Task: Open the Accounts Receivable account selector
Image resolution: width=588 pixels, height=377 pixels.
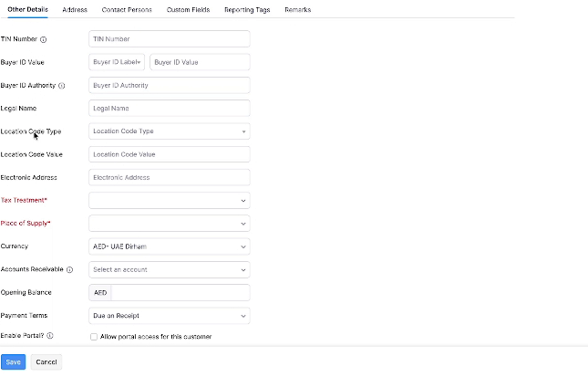Action: click(170, 269)
